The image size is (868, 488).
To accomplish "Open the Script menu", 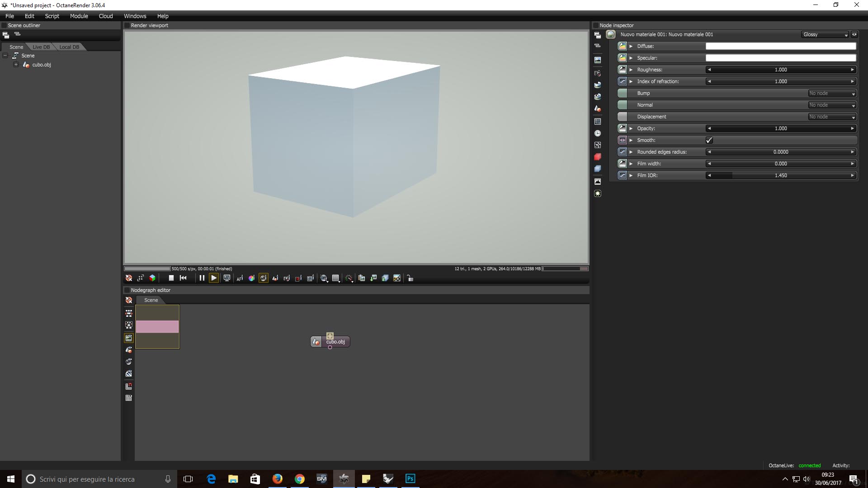I will [52, 16].
